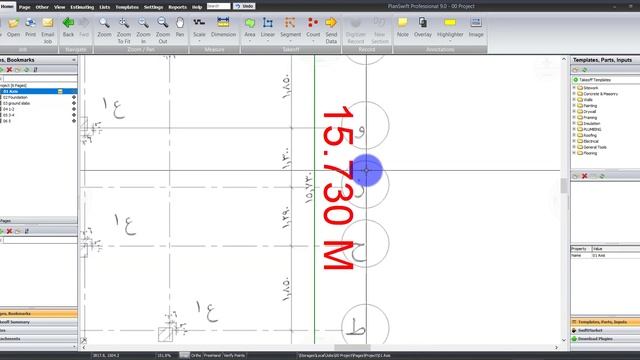Select the Pan hand tool
Viewport: 640px width, 360px height.
(x=180, y=27)
